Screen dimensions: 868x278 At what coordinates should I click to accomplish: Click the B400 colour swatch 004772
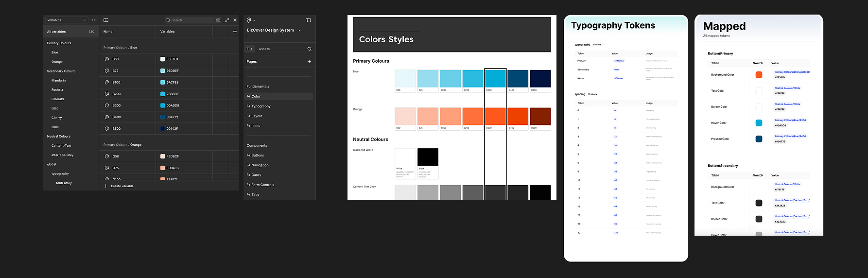163,117
